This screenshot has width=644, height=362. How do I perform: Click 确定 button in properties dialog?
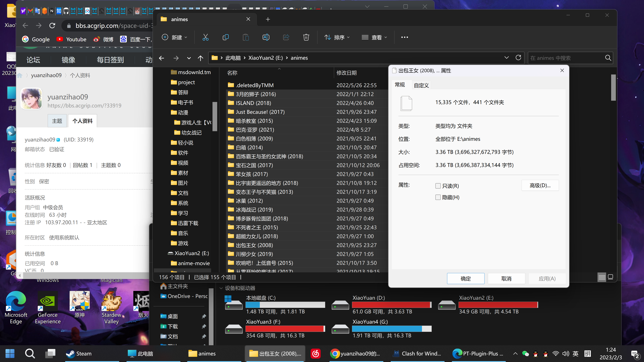click(466, 279)
